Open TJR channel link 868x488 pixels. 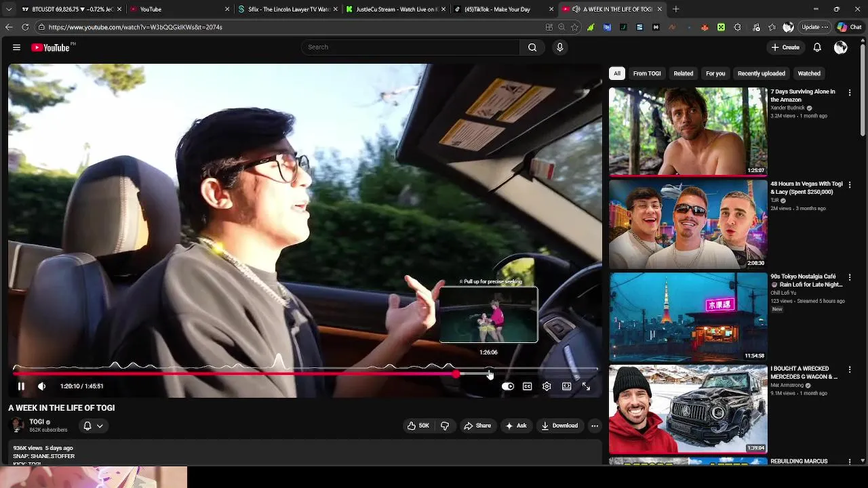(x=774, y=200)
